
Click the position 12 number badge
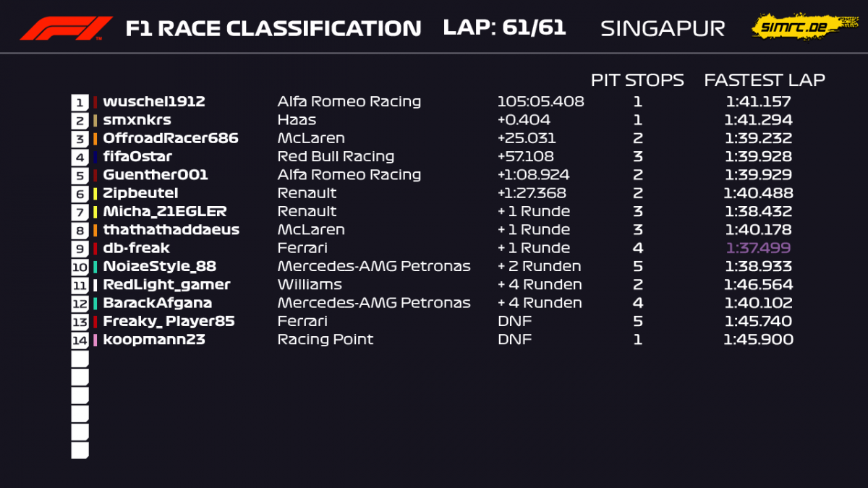[x=80, y=304]
